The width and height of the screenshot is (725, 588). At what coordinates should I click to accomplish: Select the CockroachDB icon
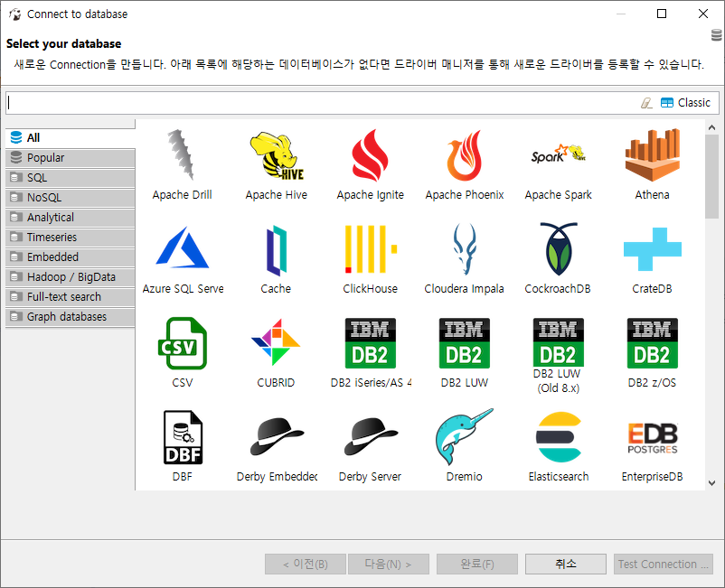click(558, 249)
